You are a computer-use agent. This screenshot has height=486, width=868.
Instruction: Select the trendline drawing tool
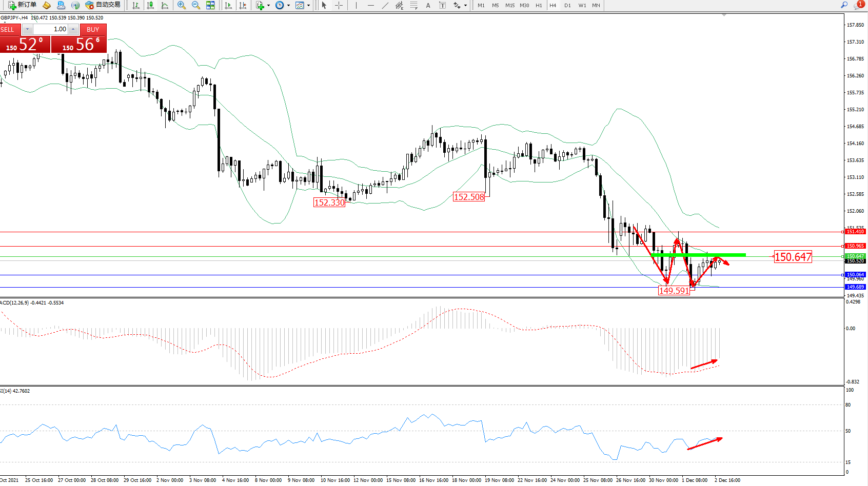[x=385, y=5]
